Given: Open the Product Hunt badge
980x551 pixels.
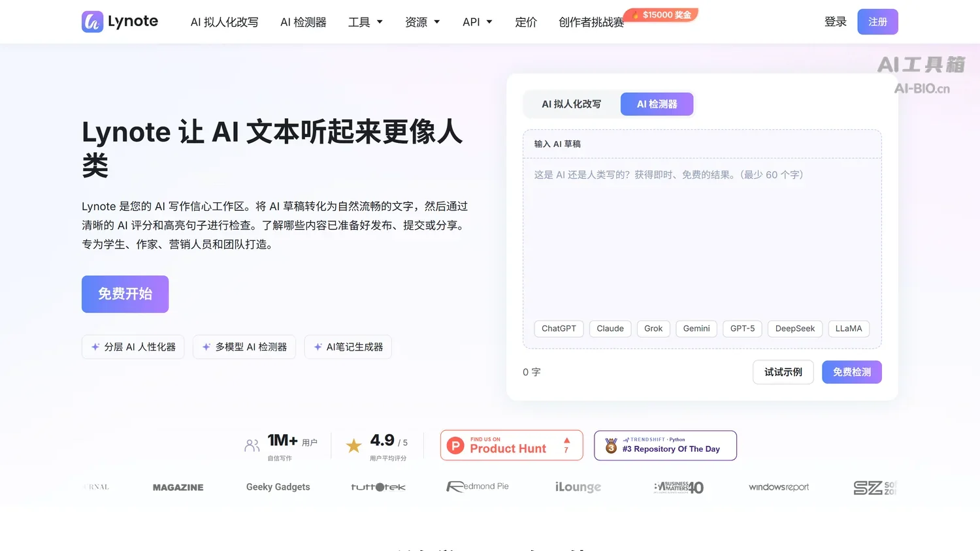Looking at the screenshot, I should coord(512,445).
